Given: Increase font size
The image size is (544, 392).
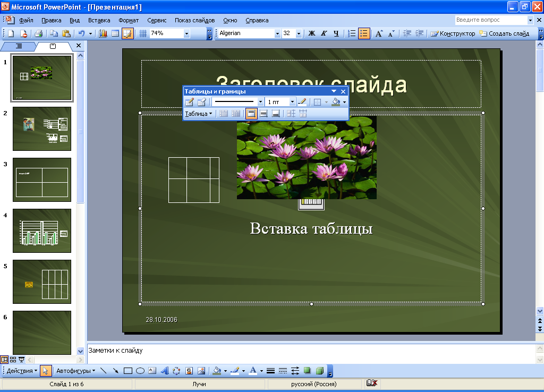Looking at the screenshot, I should click(x=379, y=33).
